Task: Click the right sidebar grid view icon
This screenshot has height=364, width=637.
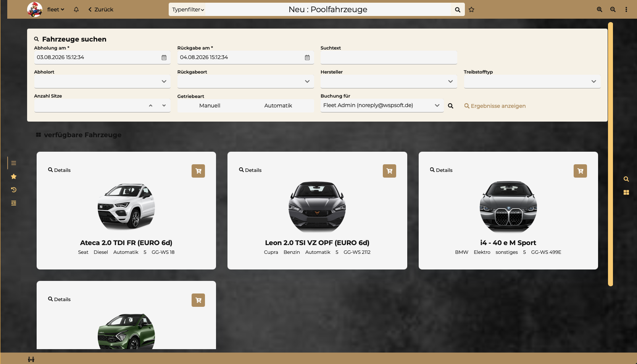Action: coord(626,192)
